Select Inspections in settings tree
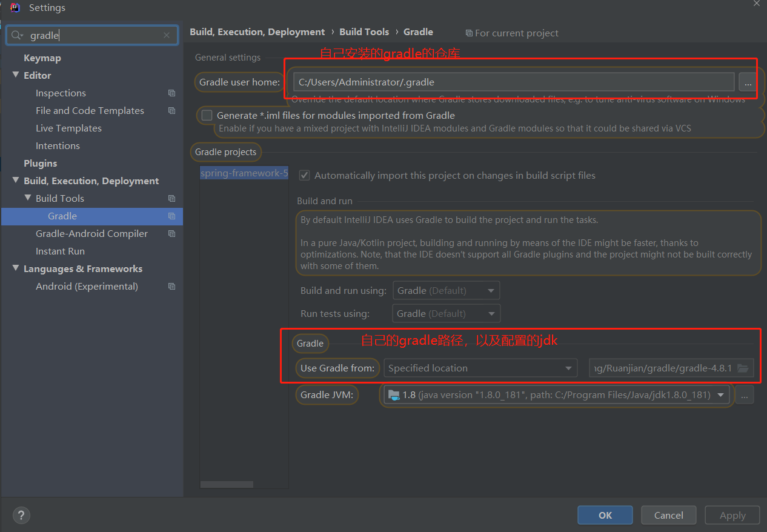 pos(61,93)
